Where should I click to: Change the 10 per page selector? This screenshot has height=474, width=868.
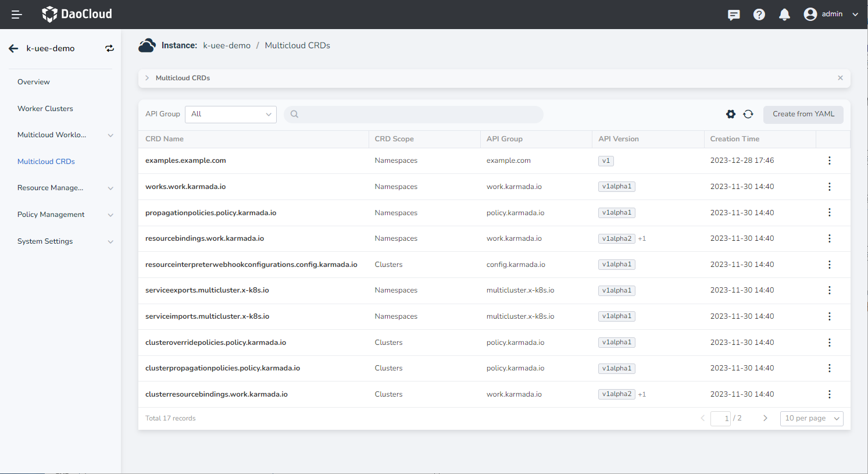[811, 418]
